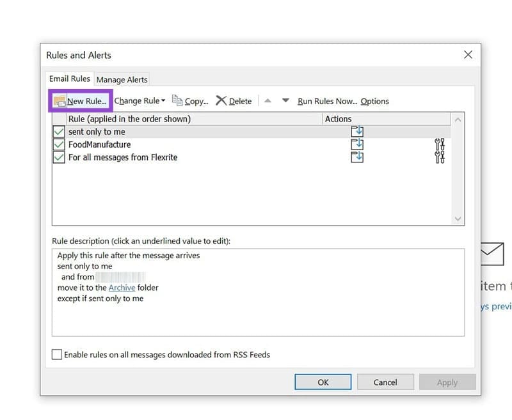Screen dimensions: 512x420
Task: Click the action icon for the Flexrite rule
Action: coord(357,157)
